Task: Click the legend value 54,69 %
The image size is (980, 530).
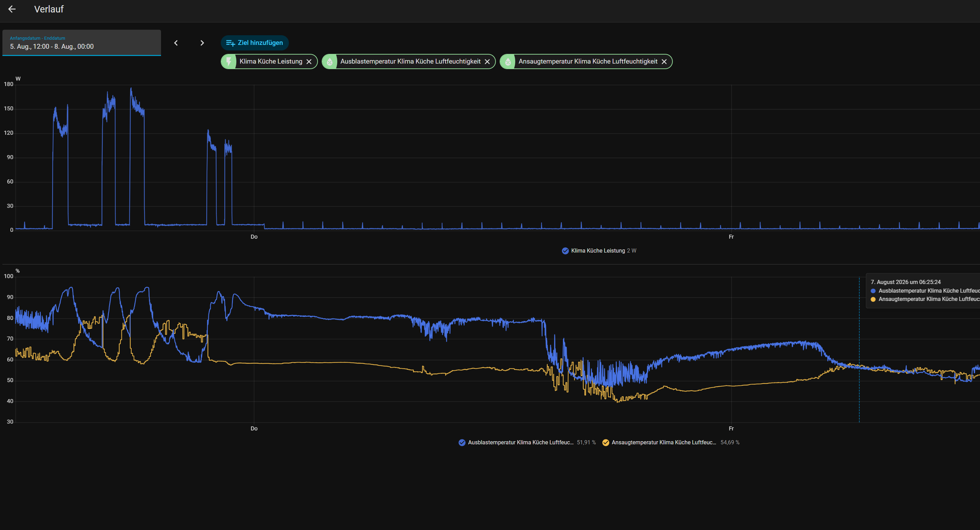Action: click(730, 443)
